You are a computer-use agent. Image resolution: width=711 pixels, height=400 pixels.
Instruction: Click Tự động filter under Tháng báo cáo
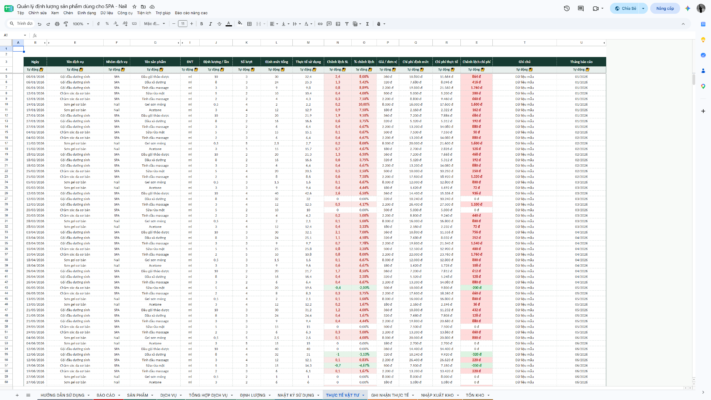click(x=581, y=70)
